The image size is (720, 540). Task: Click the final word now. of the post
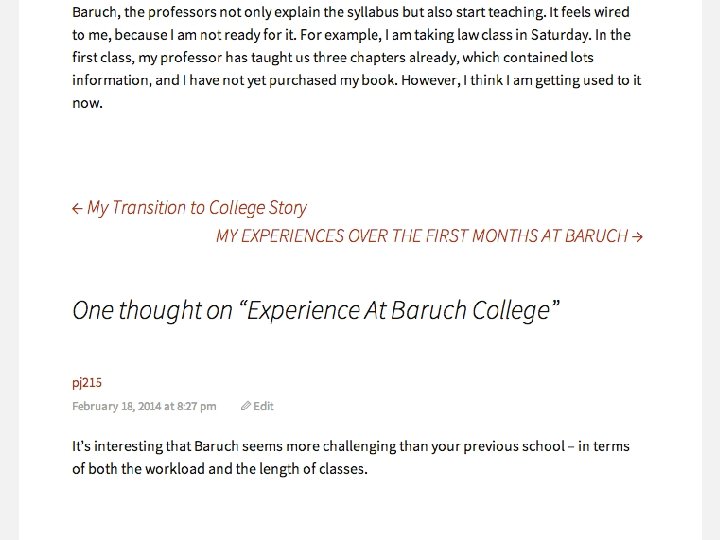click(x=87, y=103)
